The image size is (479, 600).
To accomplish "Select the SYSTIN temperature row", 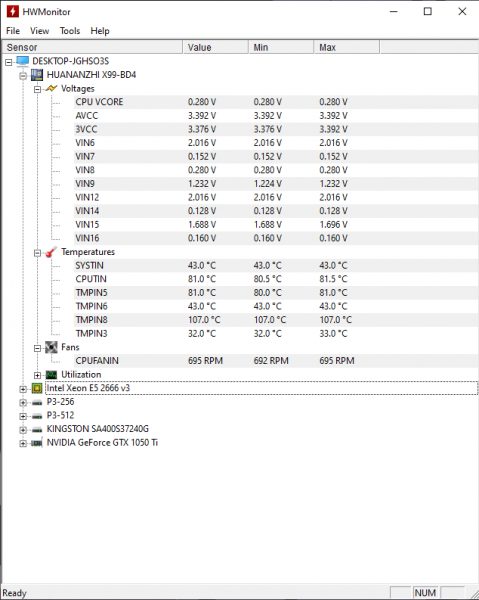I will click(x=275, y=265).
